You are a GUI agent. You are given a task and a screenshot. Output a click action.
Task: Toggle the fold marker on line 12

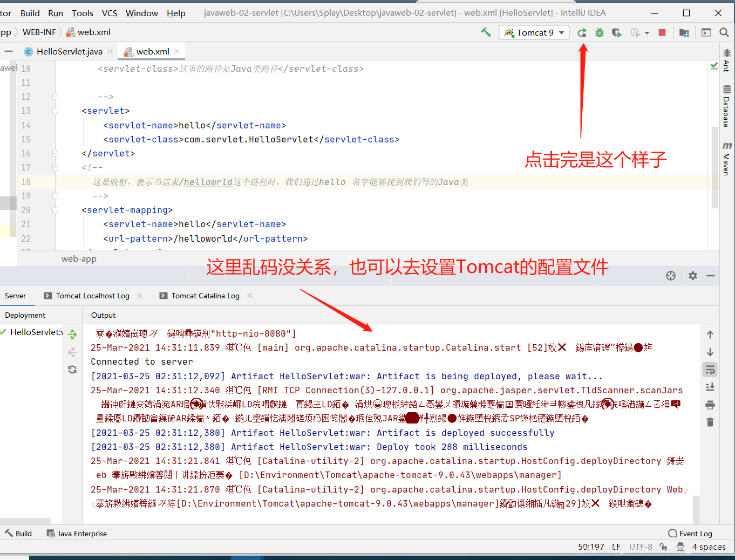tap(55, 97)
